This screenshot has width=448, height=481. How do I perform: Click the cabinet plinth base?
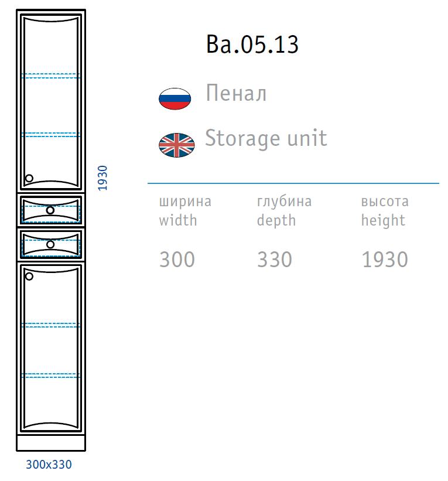(51, 444)
